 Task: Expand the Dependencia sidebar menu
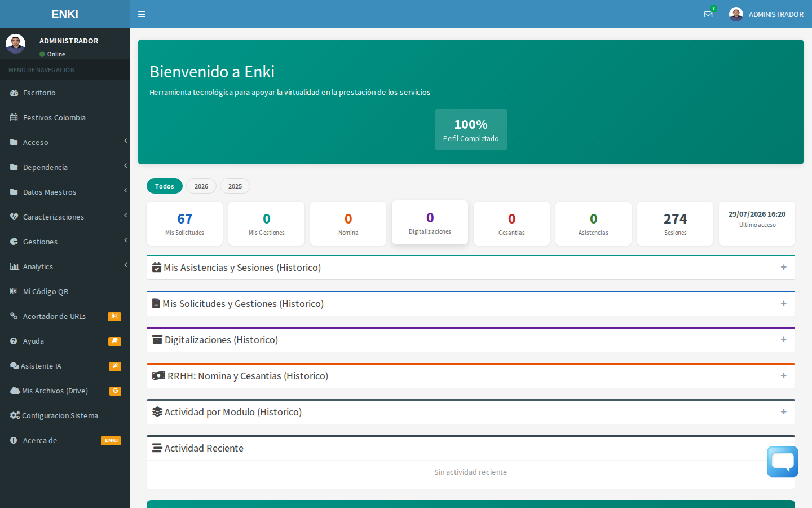pos(65,167)
